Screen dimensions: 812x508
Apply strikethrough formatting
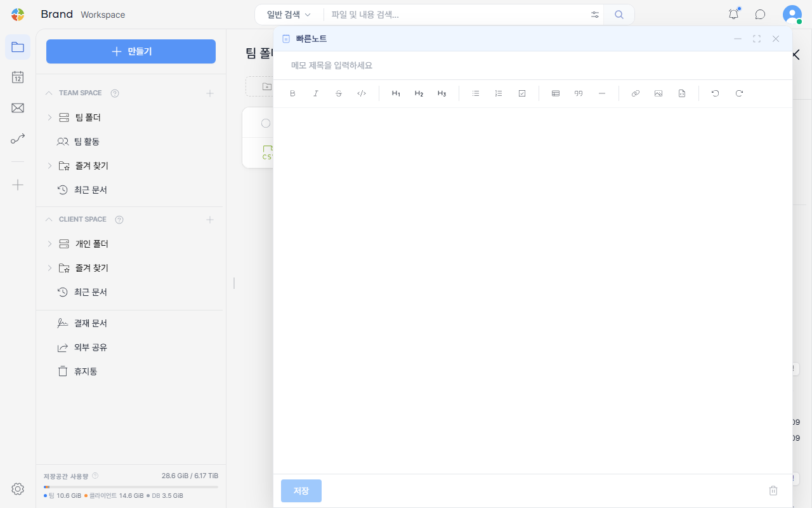[338, 93]
